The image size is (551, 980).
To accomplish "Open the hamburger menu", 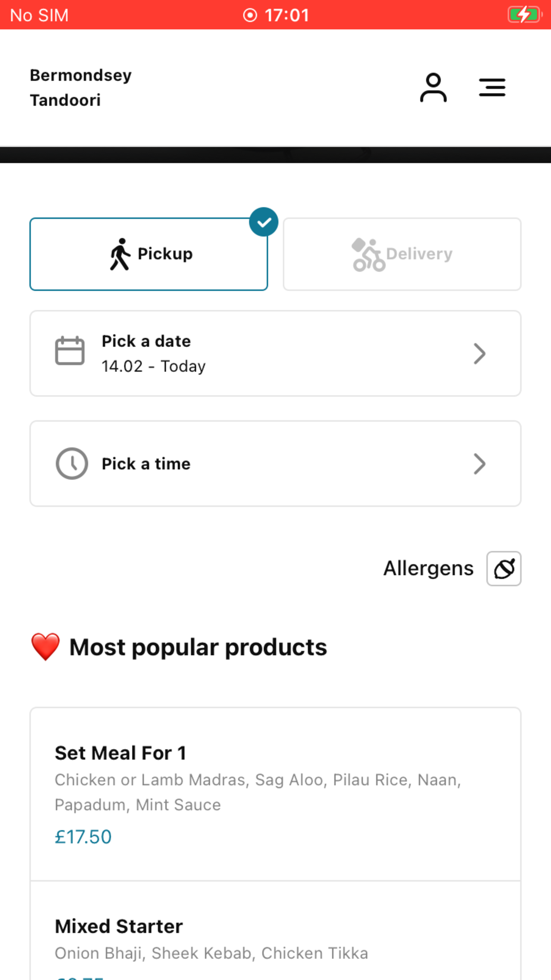I will [x=492, y=87].
